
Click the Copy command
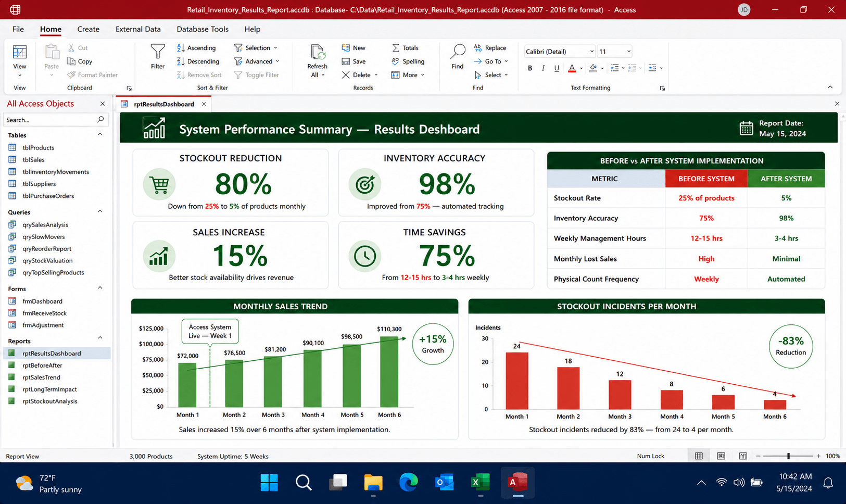(x=80, y=61)
